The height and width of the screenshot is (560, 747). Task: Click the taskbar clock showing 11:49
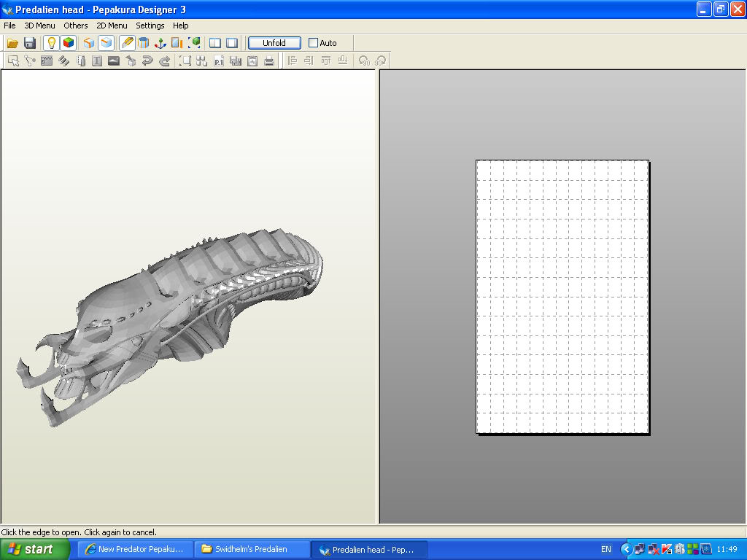(x=727, y=550)
